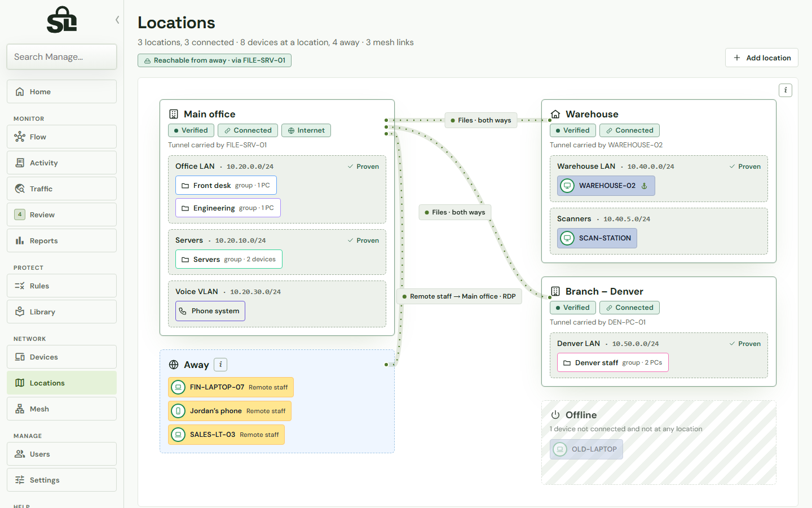This screenshot has height=508, width=812.
Task: Collapse the sidebar with the chevron
Action: click(x=117, y=20)
